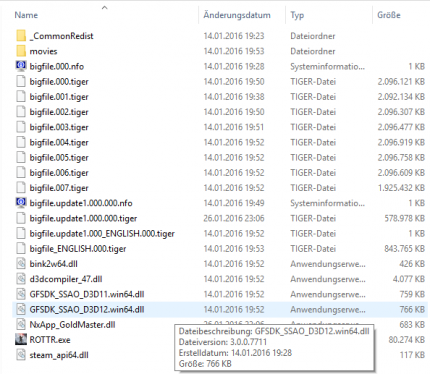
Task: Click the Dateiversion: 3.0.0.7711 tooltip line
Action: pyautogui.click(x=223, y=342)
